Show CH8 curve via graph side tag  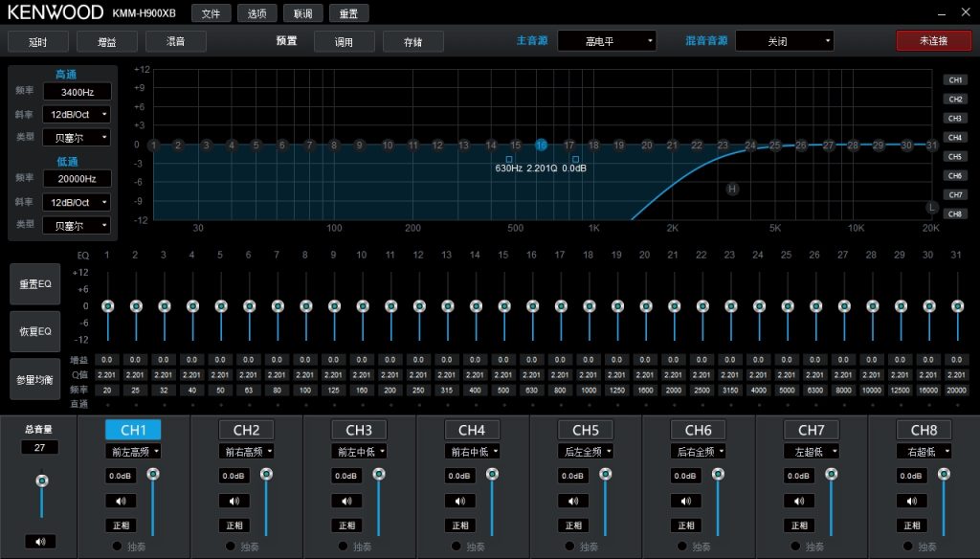(955, 213)
